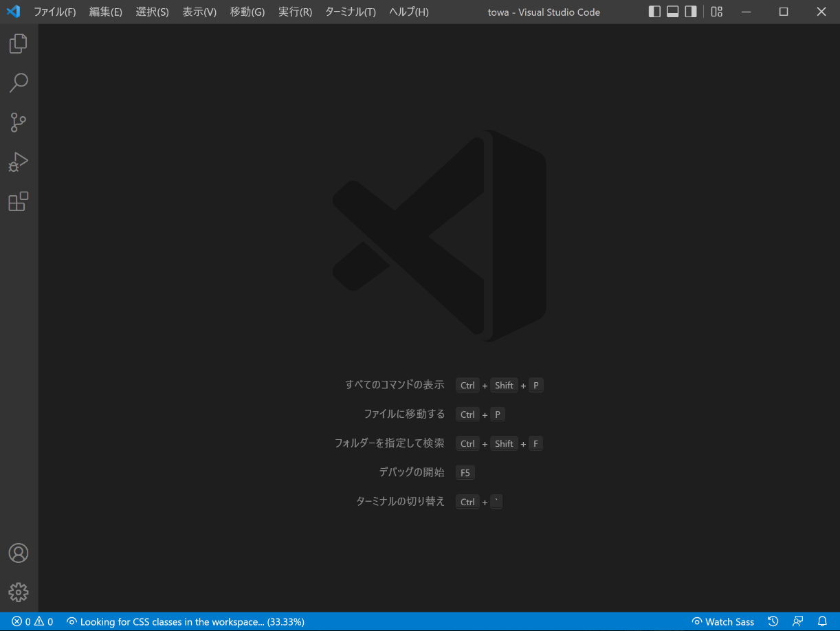
Task: Show errors and warnings count in status bar
Action: (x=32, y=621)
